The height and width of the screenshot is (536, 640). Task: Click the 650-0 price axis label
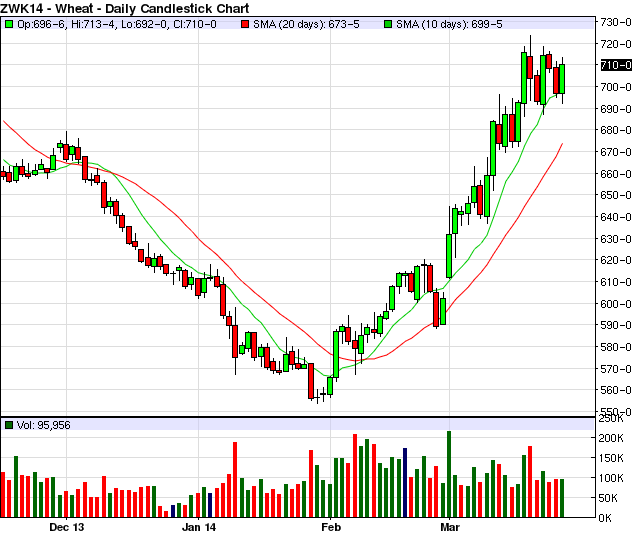[x=616, y=195]
